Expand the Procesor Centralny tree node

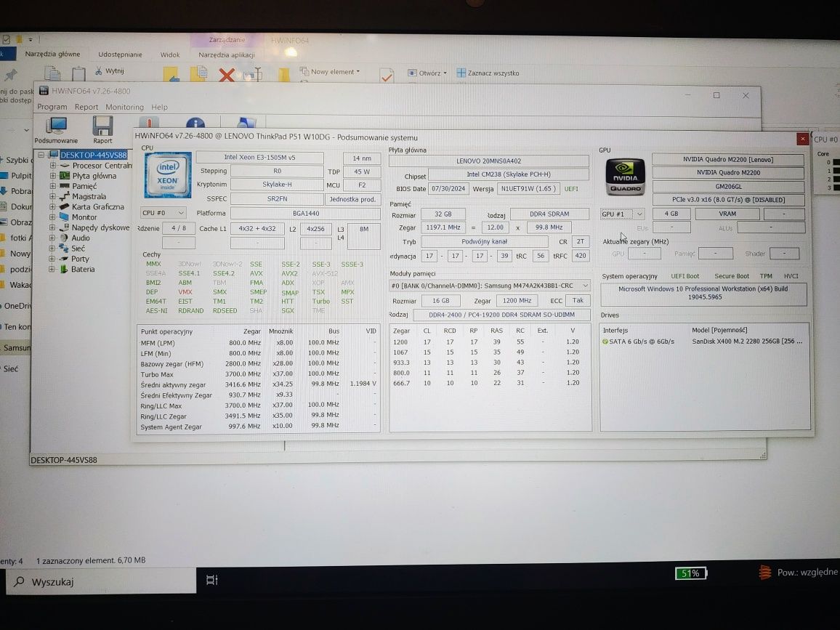coord(52,166)
